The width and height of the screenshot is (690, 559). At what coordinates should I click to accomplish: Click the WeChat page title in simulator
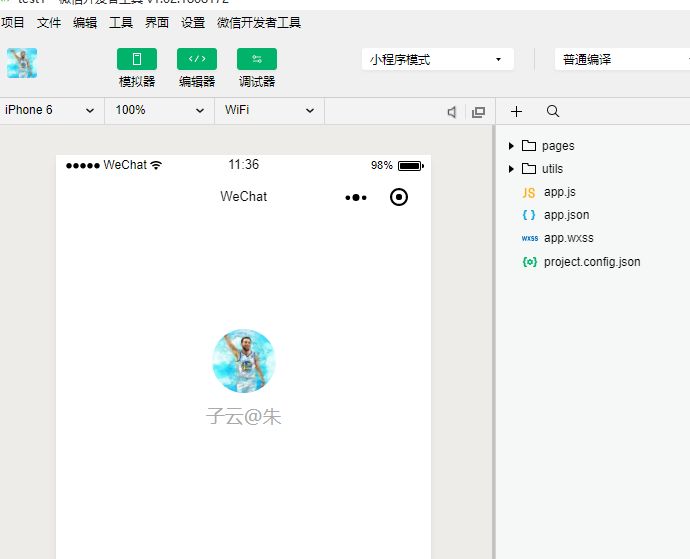click(x=244, y=196)
